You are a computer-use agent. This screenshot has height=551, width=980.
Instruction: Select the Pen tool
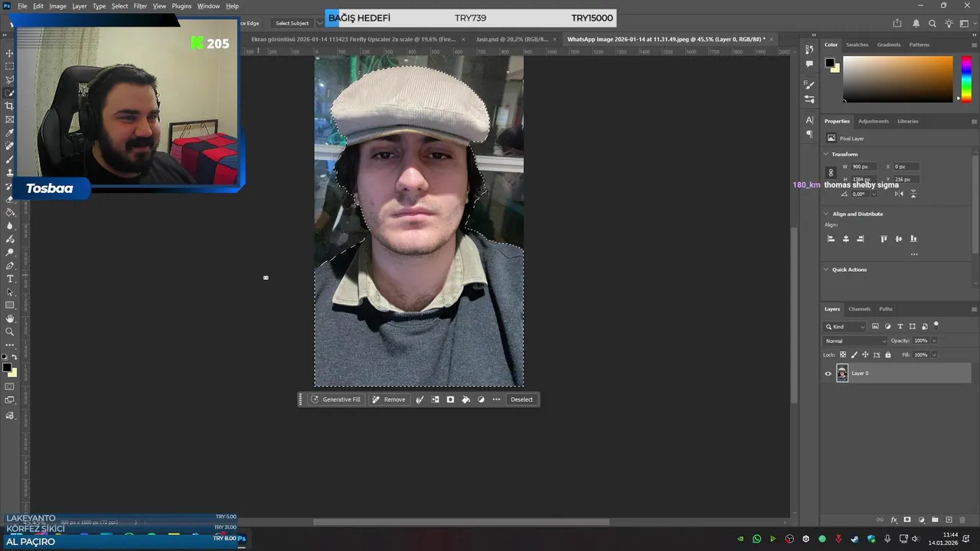[x=10, y=266]
